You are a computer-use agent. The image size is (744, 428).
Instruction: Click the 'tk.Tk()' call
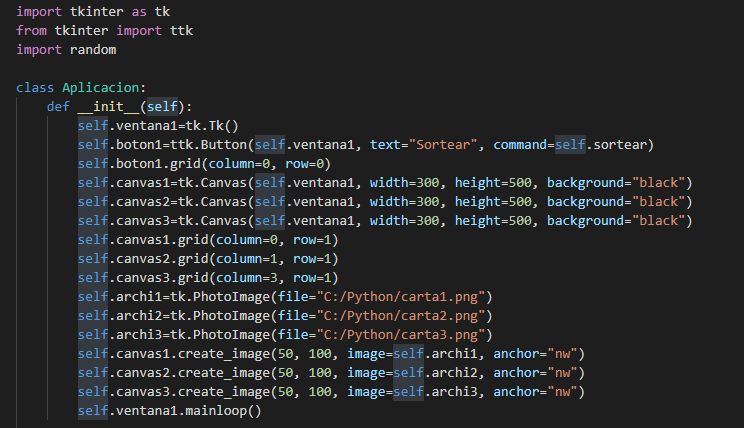[212, 126]
